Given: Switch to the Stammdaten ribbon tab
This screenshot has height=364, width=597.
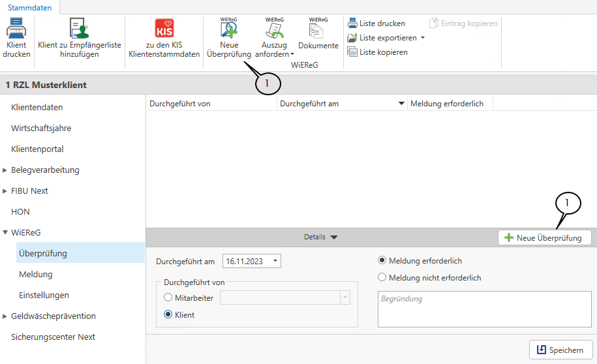Looking at the screenshot, I should pyautogui.click(x=29, y=7).
